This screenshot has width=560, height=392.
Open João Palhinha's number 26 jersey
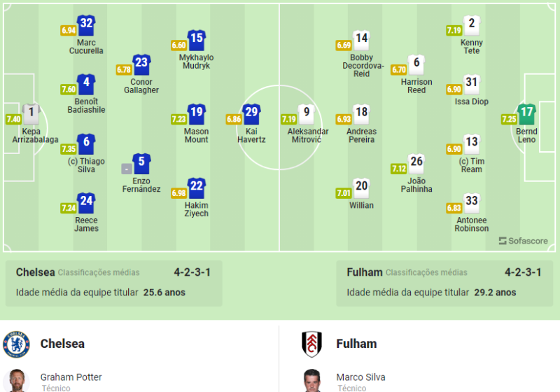416,164
